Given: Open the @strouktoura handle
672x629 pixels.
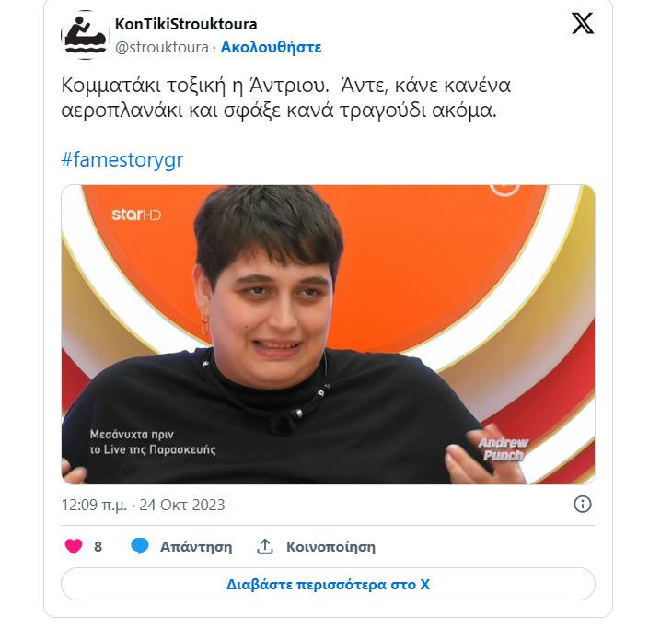Looking at the screenshot, I should click(162, 47).
